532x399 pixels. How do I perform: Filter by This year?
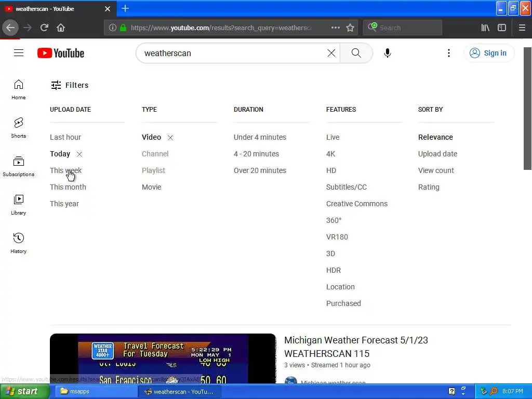click(64, 204)
